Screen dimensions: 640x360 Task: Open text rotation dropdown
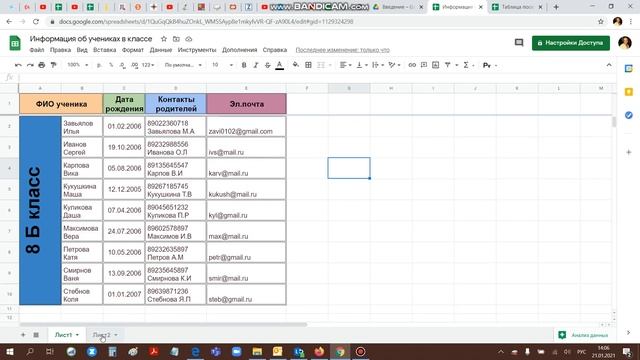(394, 65)
